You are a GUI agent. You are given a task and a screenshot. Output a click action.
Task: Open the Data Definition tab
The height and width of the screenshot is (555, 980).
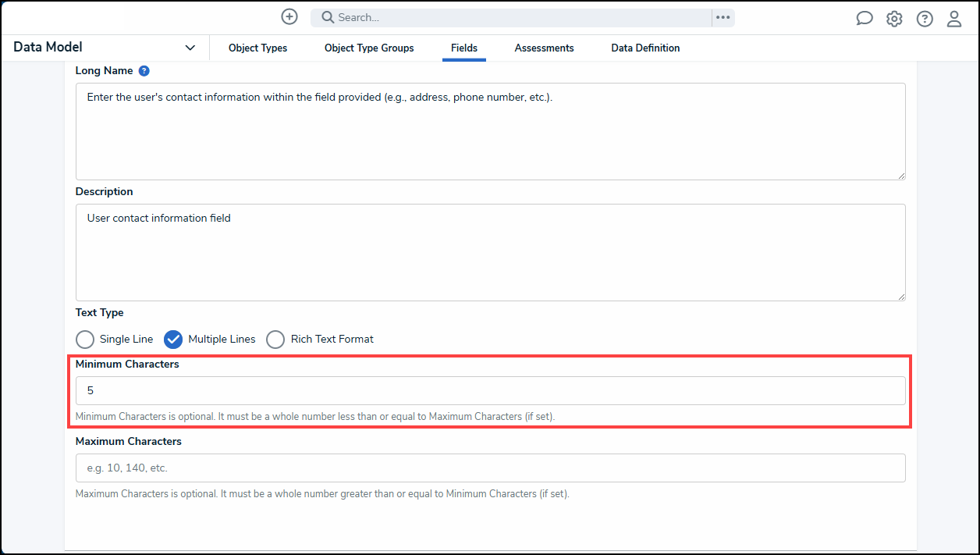point(645,48)
